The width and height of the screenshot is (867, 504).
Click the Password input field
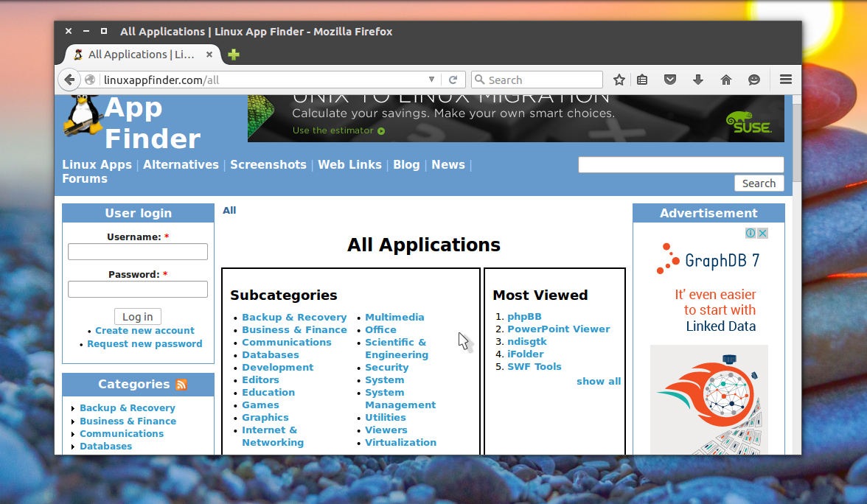tap(138, 290)
